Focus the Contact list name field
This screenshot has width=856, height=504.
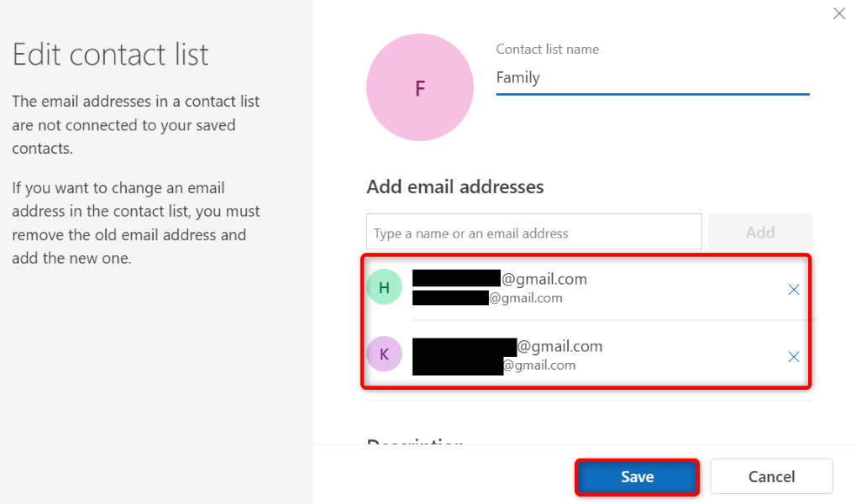652,78
